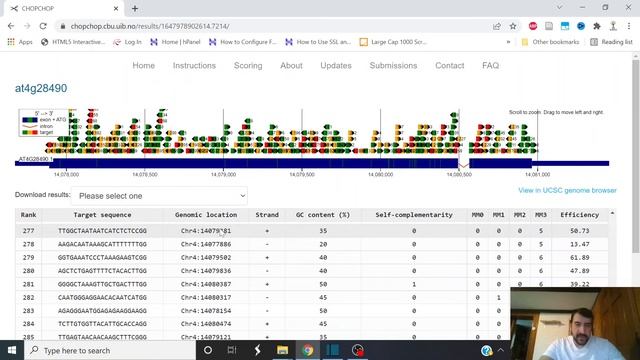This screenshot has width=640, height=360.
Task: Click the browser back arrow
Action: (x=11, y=26)
